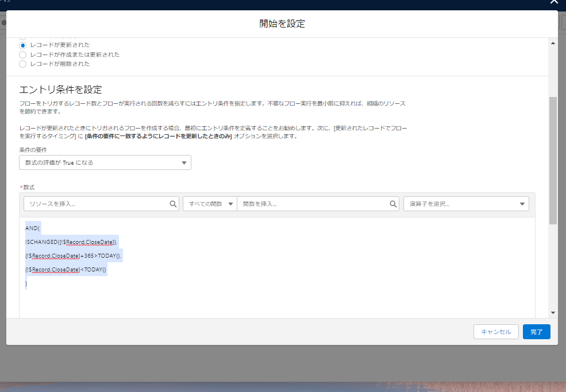This screenshot has width=566, height=392.
Task: Select the レコードが更新された radio button
Action: coord(22,45)
